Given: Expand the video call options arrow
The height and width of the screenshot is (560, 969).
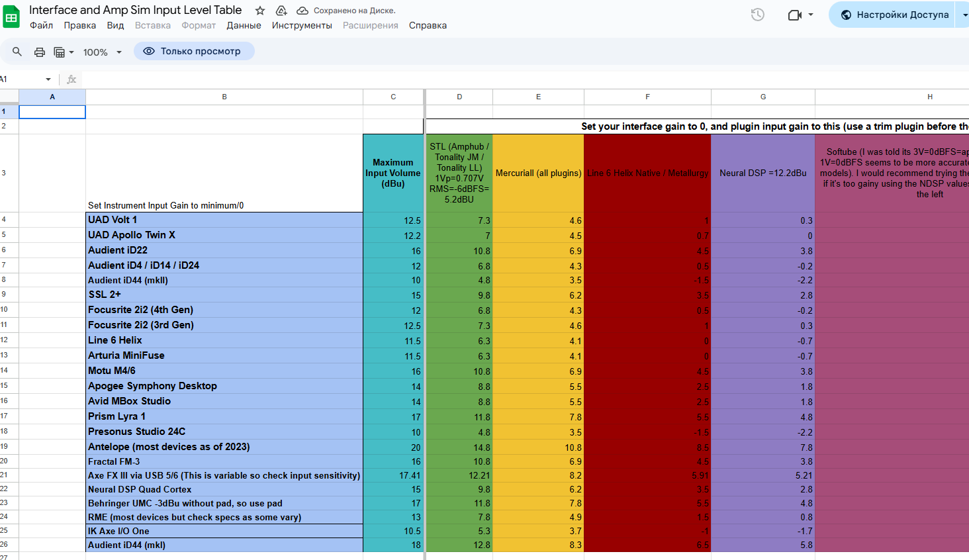Looking at the screenshot, I should (x=811, y=15).
